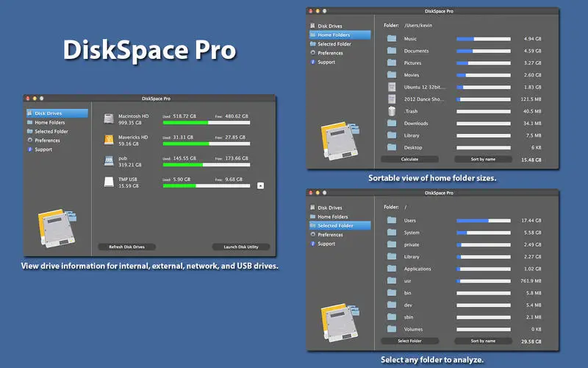Click the sbin folder icon
The width and height of the screenshot is (588, 368).
(392, 316)
